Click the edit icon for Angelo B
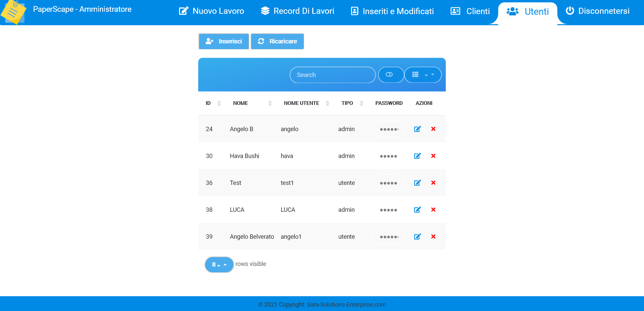The image size is (644, 311). pos(417,129)
